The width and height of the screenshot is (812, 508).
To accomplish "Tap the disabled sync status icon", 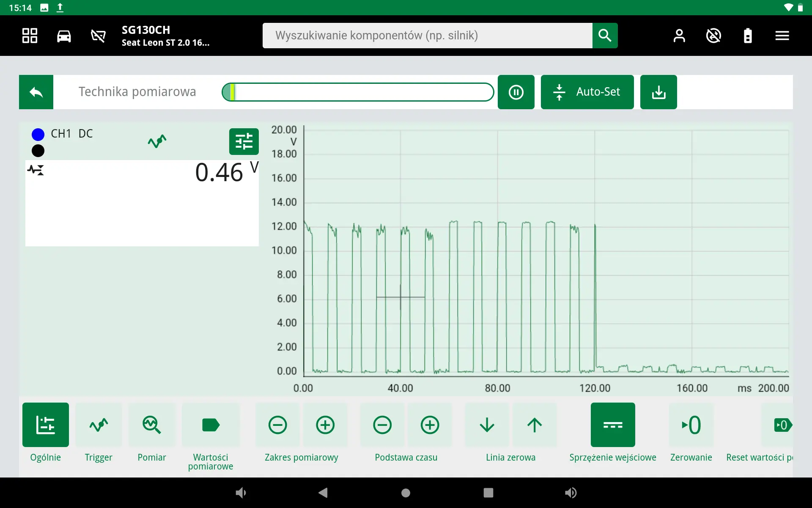I will 713,36.
